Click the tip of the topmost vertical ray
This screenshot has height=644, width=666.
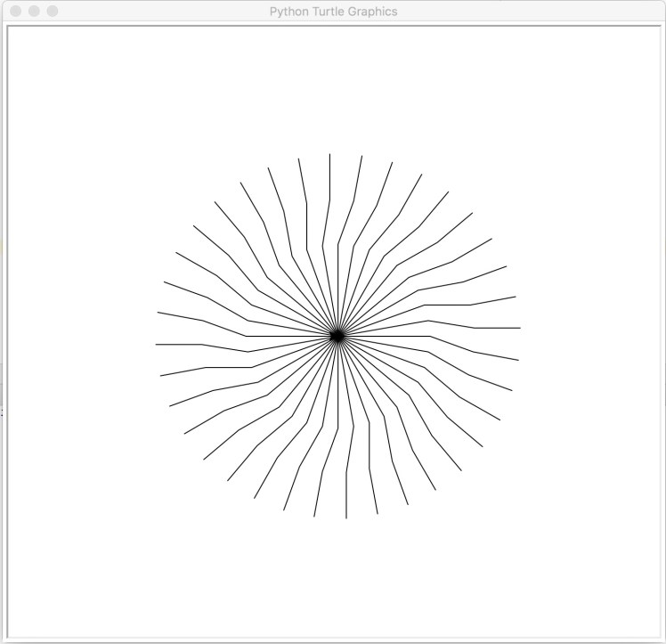click(330, 155)
